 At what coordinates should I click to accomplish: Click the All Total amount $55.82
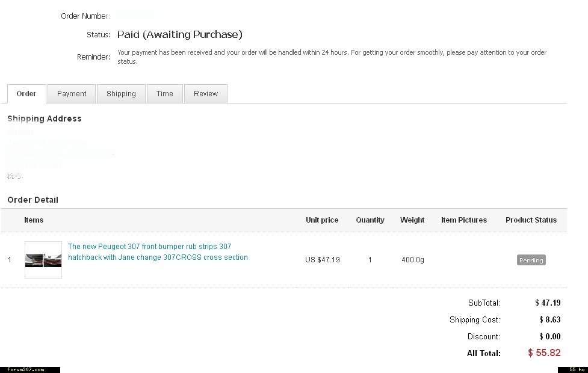544,353
